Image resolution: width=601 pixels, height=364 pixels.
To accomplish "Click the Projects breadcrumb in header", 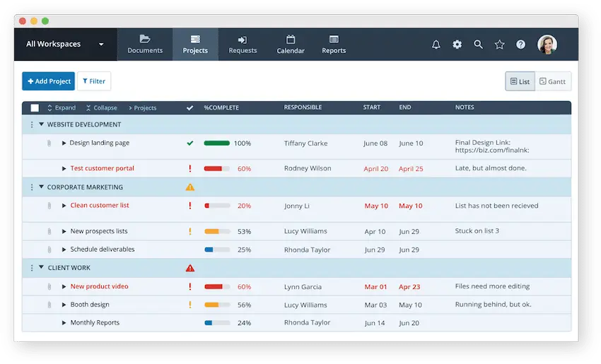I will point(143,108).
